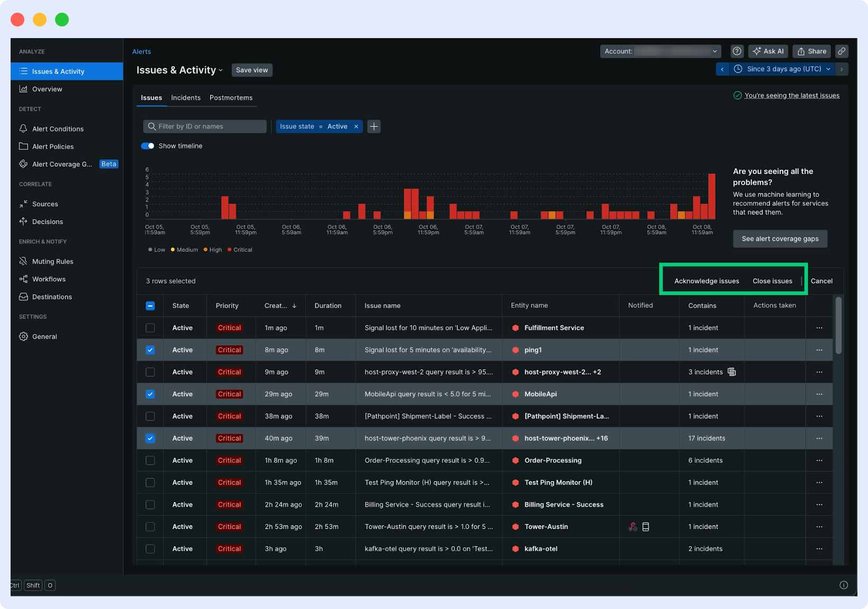Select Muting Rules in the sidebar
The width and height of the screenshot is (868, 609).
(x=52, y=261)
